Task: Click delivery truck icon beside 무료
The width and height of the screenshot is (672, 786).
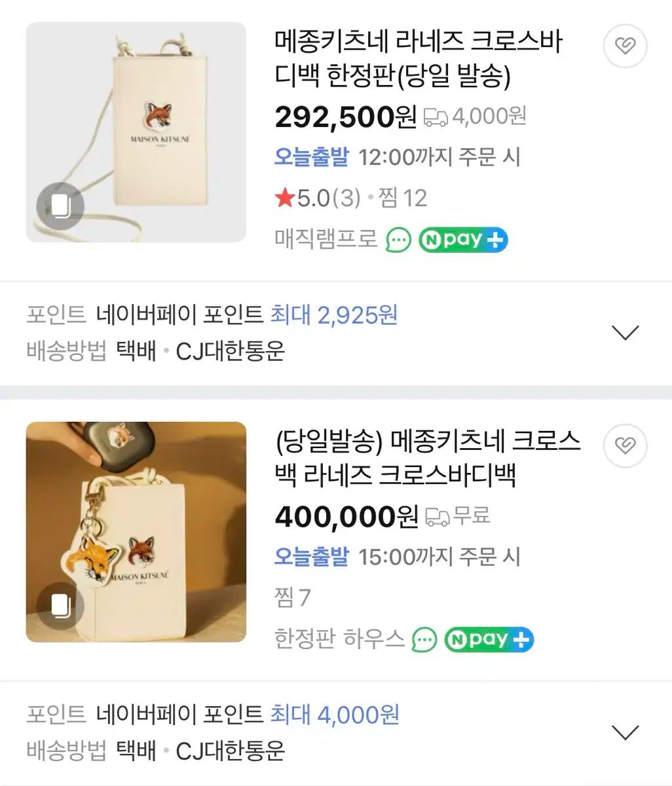Action: pyautogui.click(x=438, y=517)
